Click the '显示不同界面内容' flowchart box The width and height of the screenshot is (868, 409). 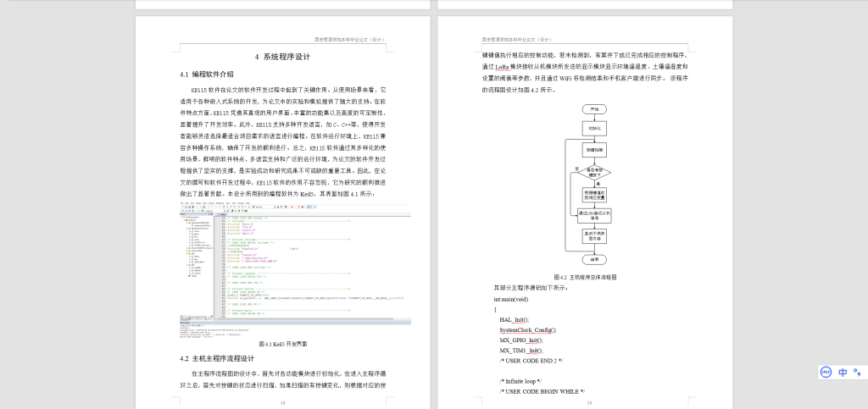click(594, 237)
